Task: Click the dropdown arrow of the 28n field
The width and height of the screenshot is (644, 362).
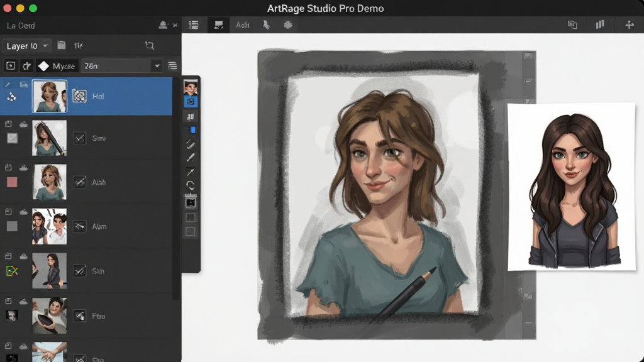Action: click(157, 65)
